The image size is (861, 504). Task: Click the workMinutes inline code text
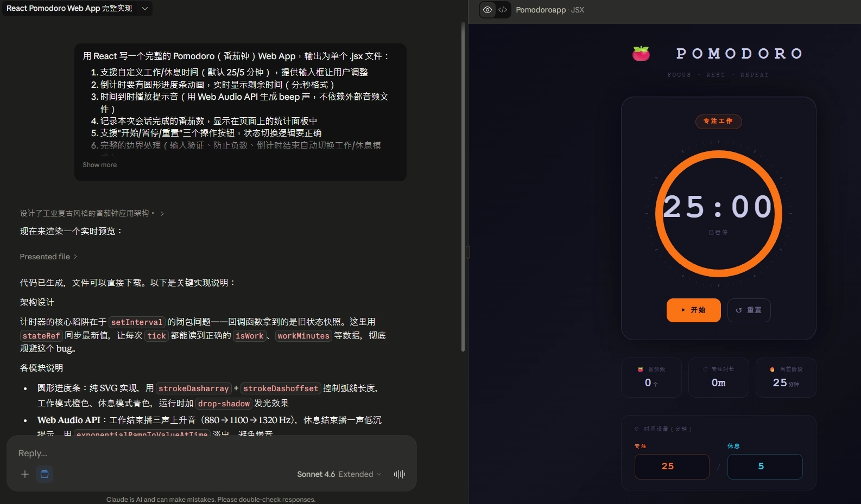pyautogui.click(x=303, y=336)
